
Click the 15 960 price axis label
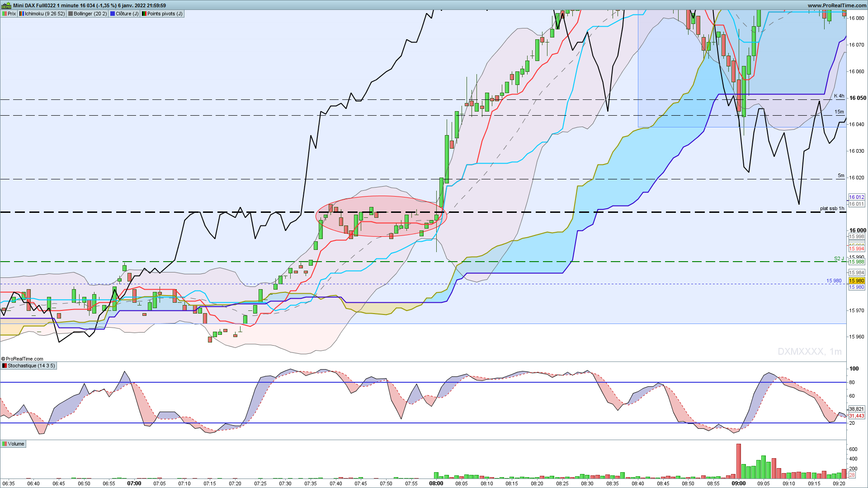(857, 337)
